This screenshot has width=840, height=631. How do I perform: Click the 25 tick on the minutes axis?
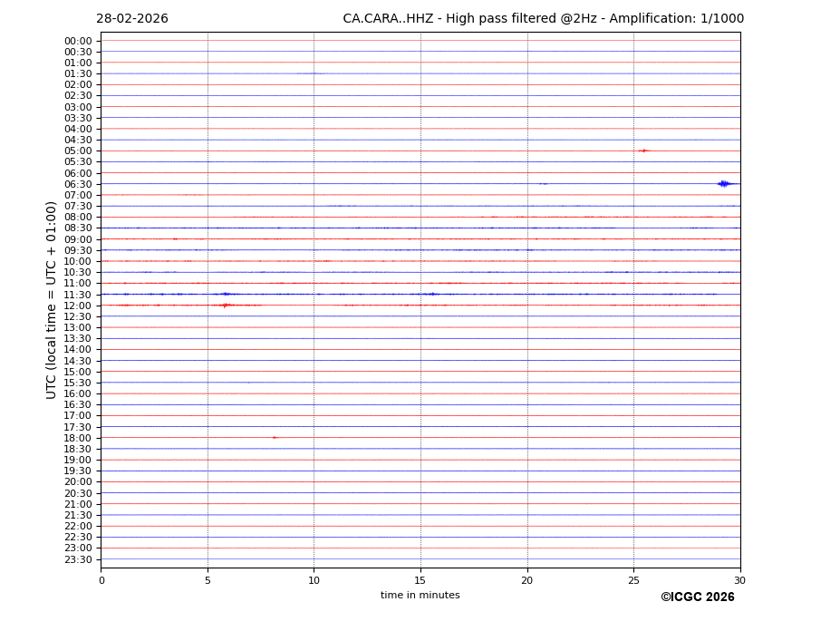pos(633,580)
